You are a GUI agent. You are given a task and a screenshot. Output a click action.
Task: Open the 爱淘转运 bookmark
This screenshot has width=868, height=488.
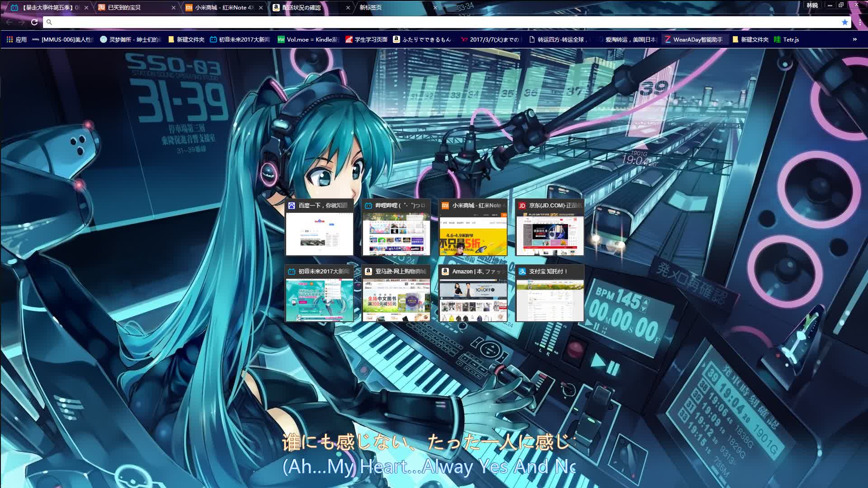(x=627, y=39)
